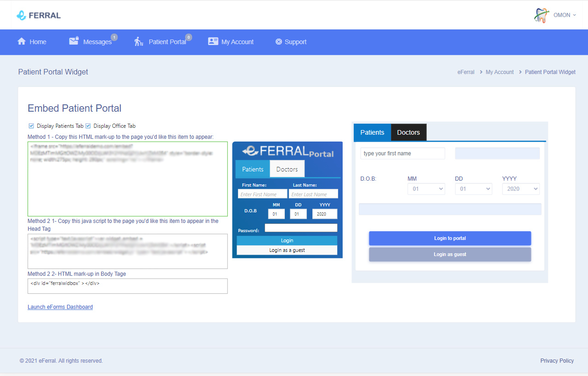The height and width of the screenshot is (376, 588).
Task: Click the My Account ID card icon
Action: tap(213, 41)
